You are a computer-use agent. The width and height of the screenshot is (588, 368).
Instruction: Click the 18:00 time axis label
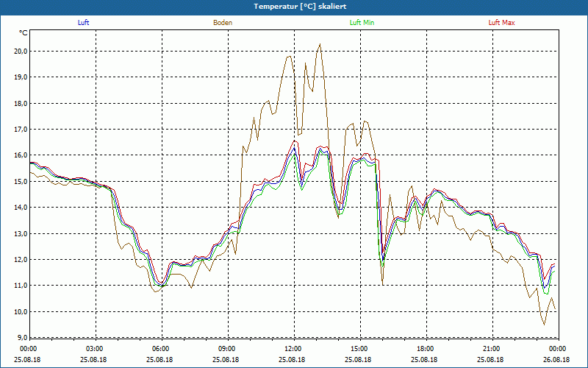425,349
